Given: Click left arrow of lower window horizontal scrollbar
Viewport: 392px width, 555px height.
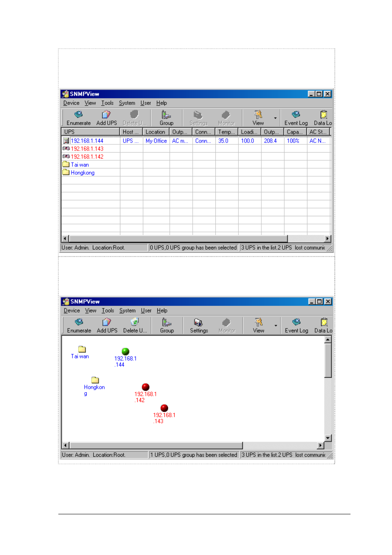Looking at the screenshot, I should [66, 445].
